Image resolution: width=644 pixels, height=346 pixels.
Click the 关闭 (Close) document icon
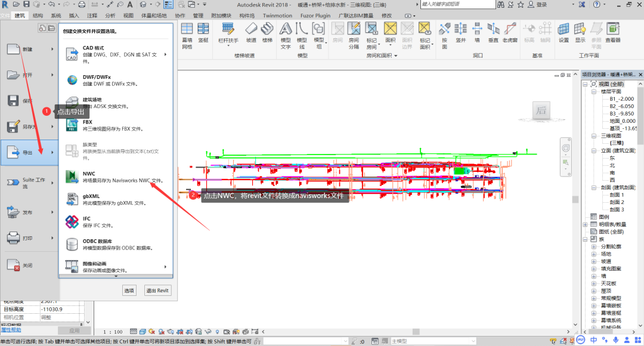coord(13,265)
